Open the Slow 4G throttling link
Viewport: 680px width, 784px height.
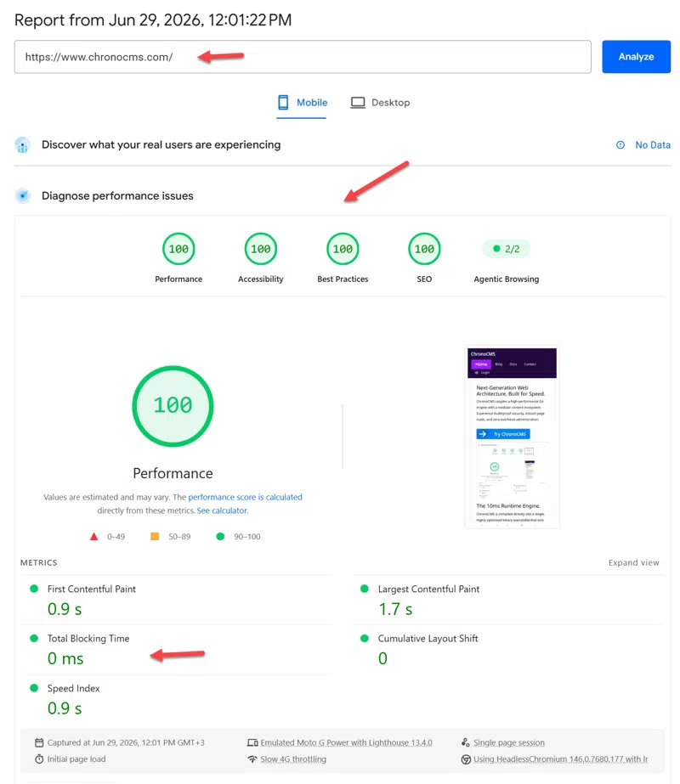tap(293, 759)
